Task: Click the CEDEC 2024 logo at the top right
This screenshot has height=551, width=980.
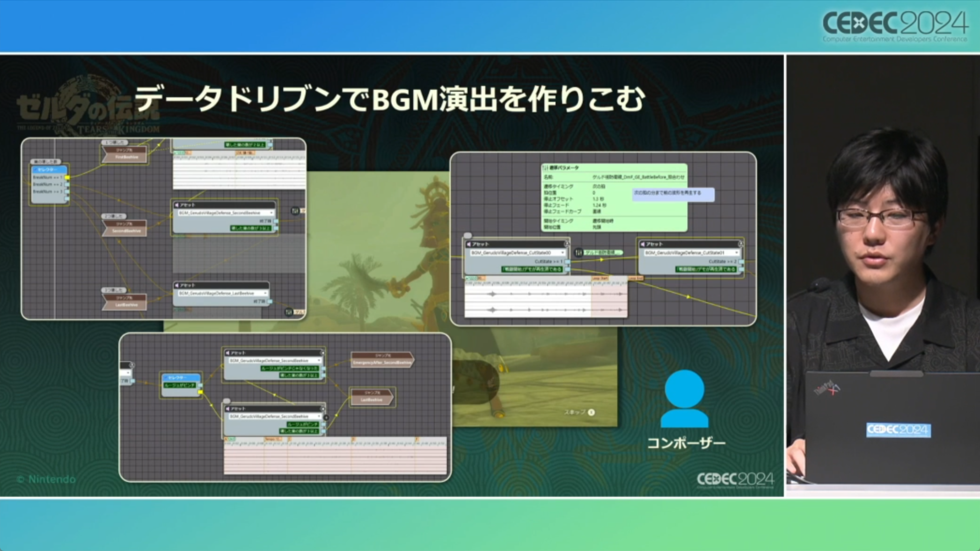Action: 894,26
